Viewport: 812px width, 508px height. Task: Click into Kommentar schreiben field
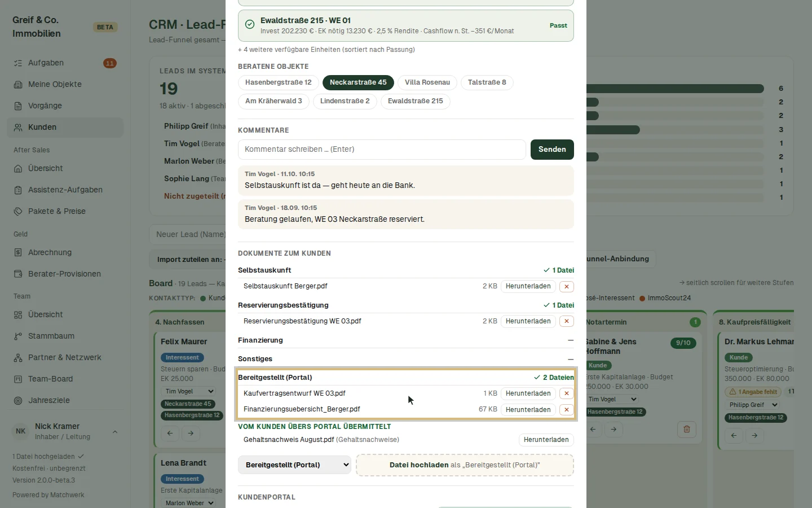382,150
